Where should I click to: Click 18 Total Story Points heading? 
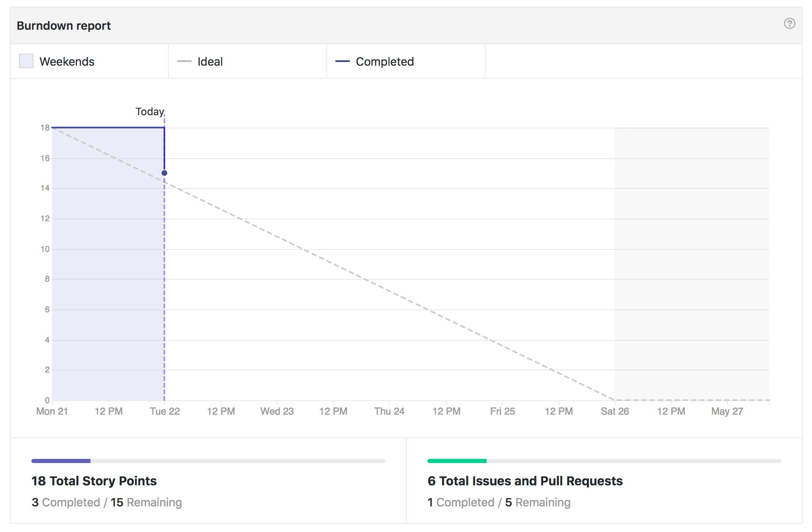[94, 481]
